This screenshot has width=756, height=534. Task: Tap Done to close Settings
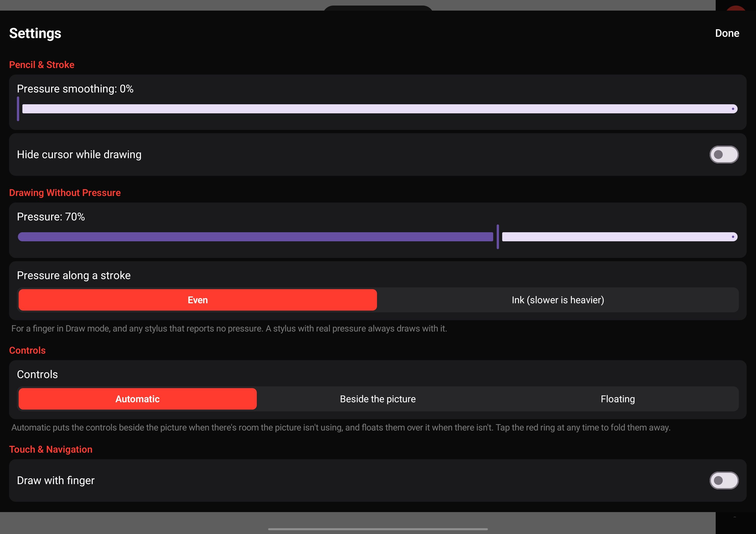[727, 33]
